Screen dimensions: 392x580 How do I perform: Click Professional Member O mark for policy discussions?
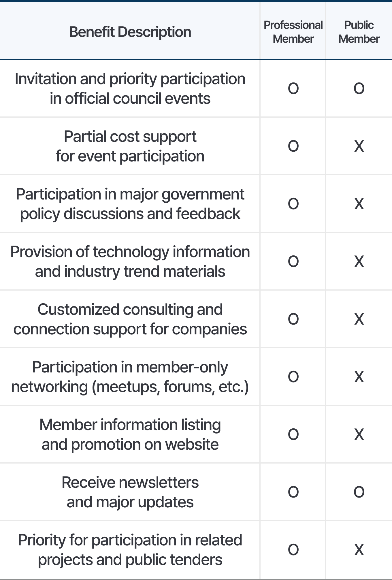point(293,204)
